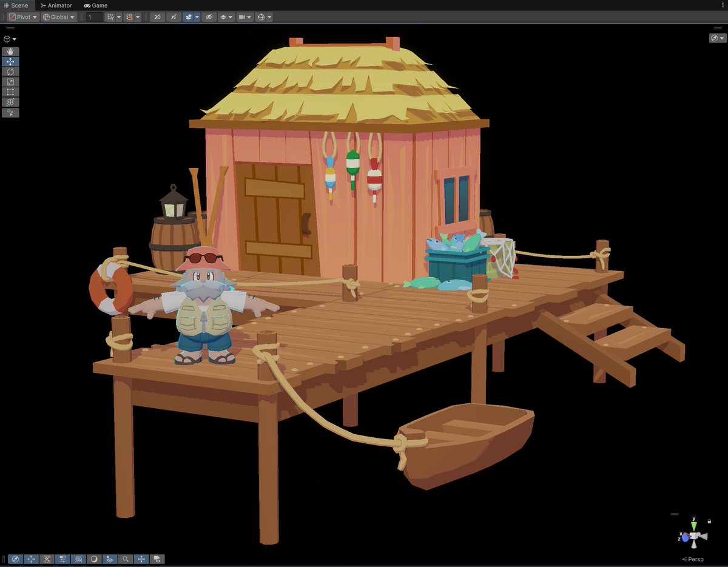Open the stacked layers dropdown in toolbar
728x567 pixels.
[226, 17]
